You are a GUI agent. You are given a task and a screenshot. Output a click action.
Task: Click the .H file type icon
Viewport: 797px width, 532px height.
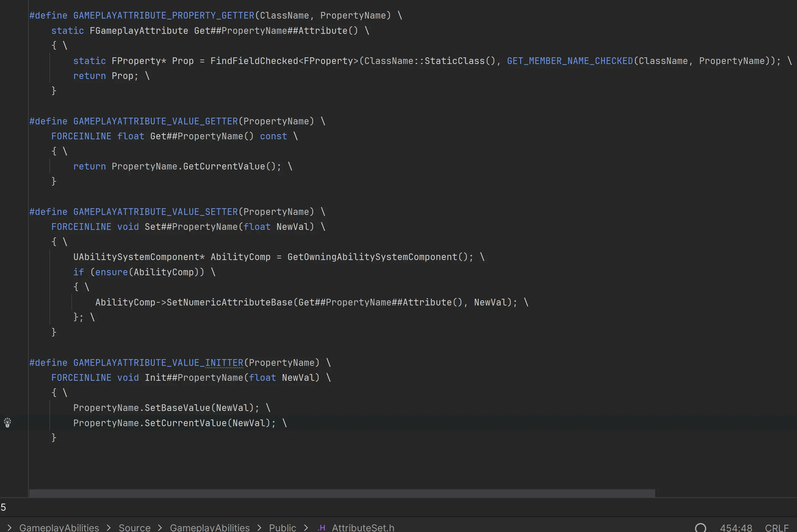pyautogui.click(x=321, y=528)
